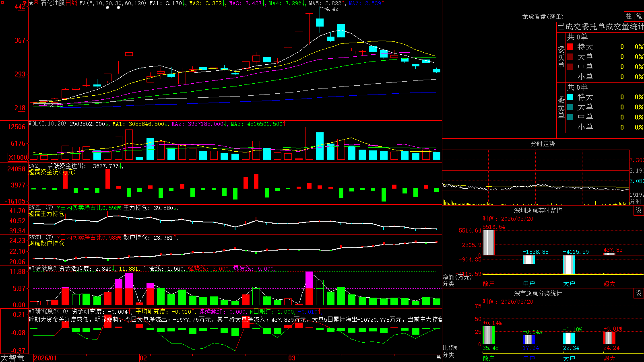Click the 4.42 high price label
The width and height of the screenshot is (644, 362).
pos(332,9)
